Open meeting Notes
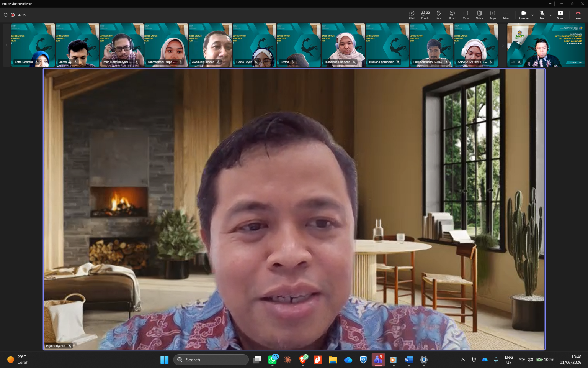The width and height of the screenshot is (588, 368). pyautogui.click(x=479, y=15)
